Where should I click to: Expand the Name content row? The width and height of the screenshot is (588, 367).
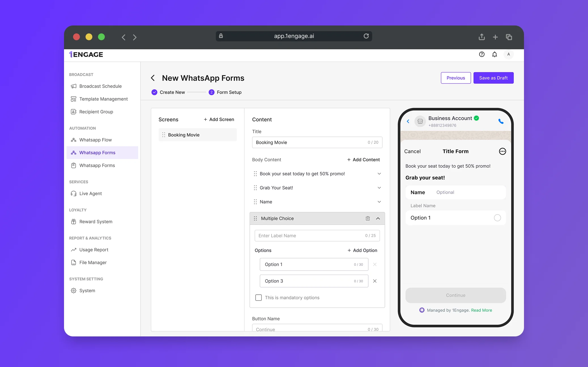point(379,202)
